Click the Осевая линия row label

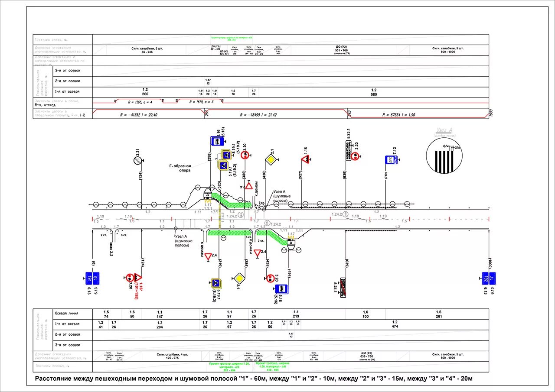(x=67, y=313)
